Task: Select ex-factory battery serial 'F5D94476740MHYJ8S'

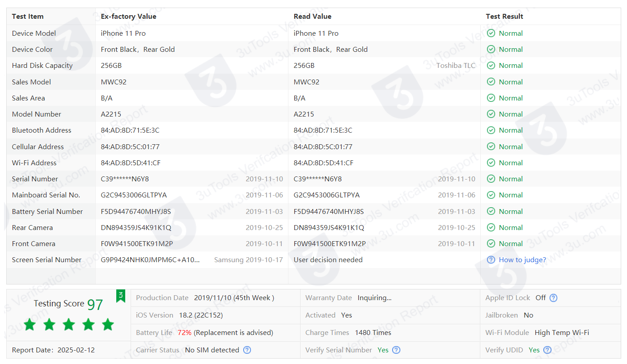Action: (x=136, y=212)
